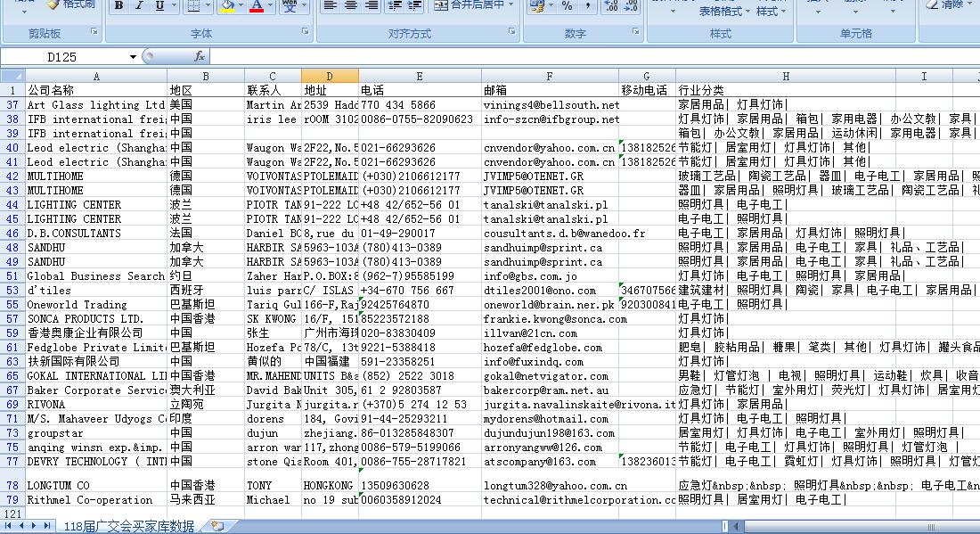This screenshot has width=980, height=534.
Task: Open the borders dropdown arrow
Action: (x=207, y=5)
